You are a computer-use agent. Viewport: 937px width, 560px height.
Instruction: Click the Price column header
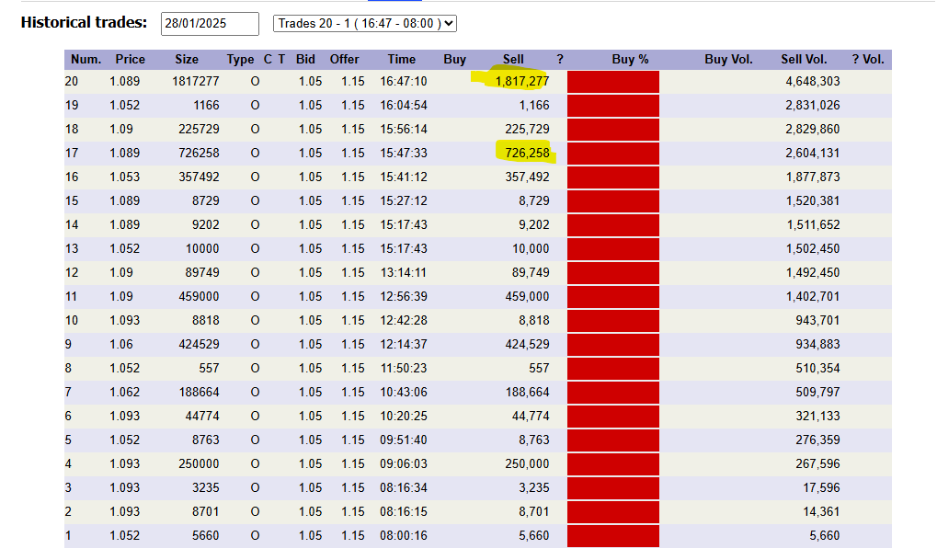(x=131, y=59)
